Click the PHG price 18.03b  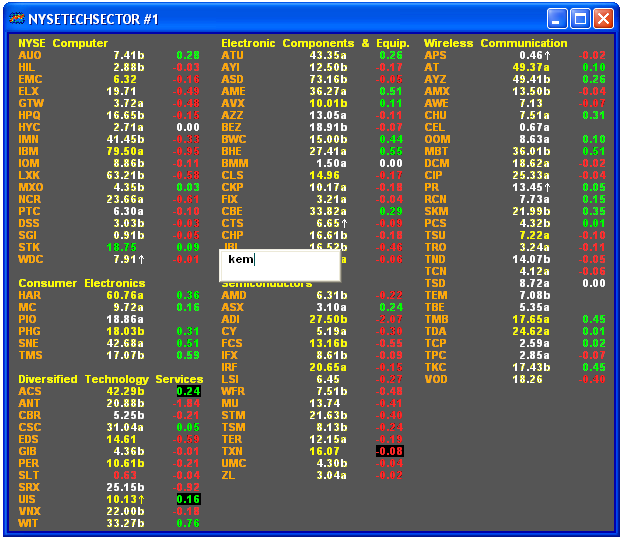point(125,331)
